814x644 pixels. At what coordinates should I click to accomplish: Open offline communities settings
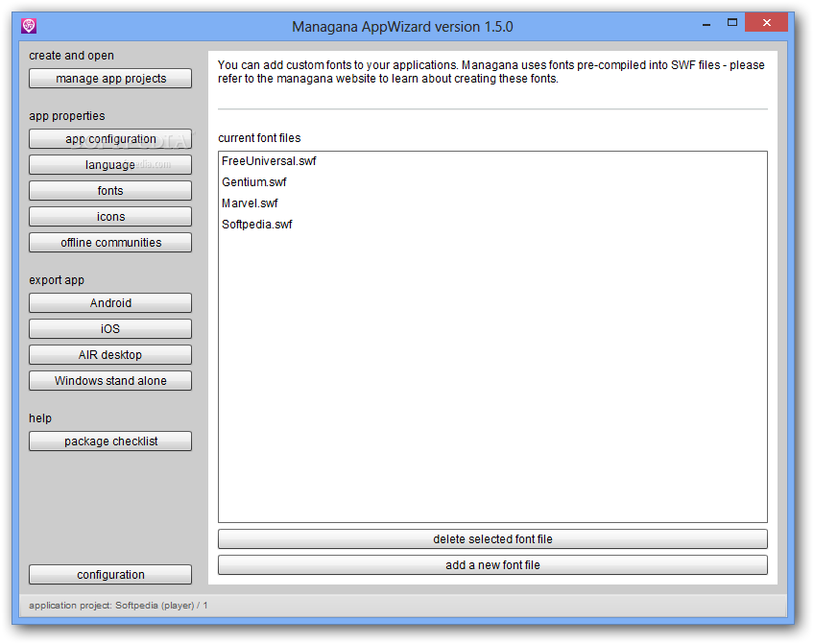110,243
